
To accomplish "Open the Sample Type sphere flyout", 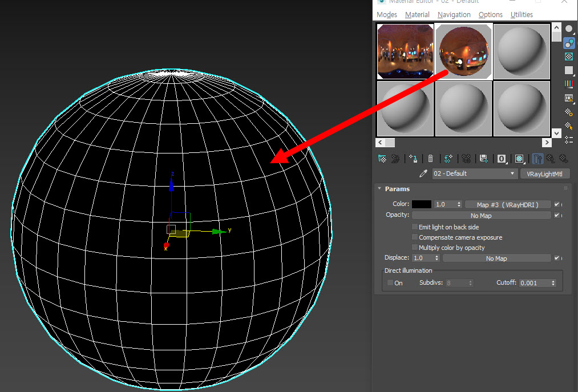I will tap(569, 29).
